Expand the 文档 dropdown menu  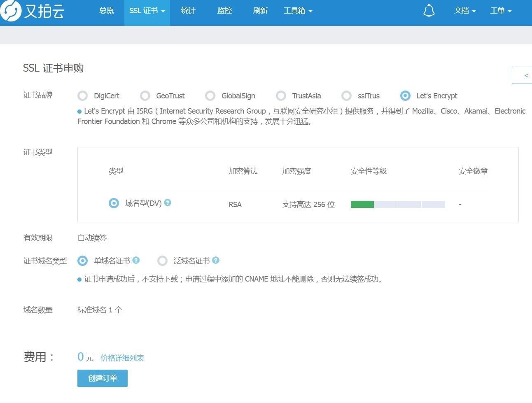point(465,11)
